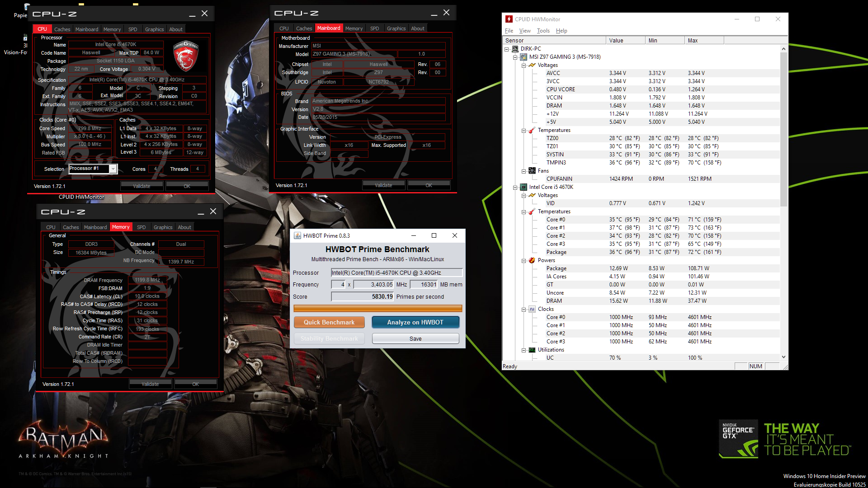This screenshot has height=488, width=868.
Task: Collapse the Powers node
Action: coord(524,261)
